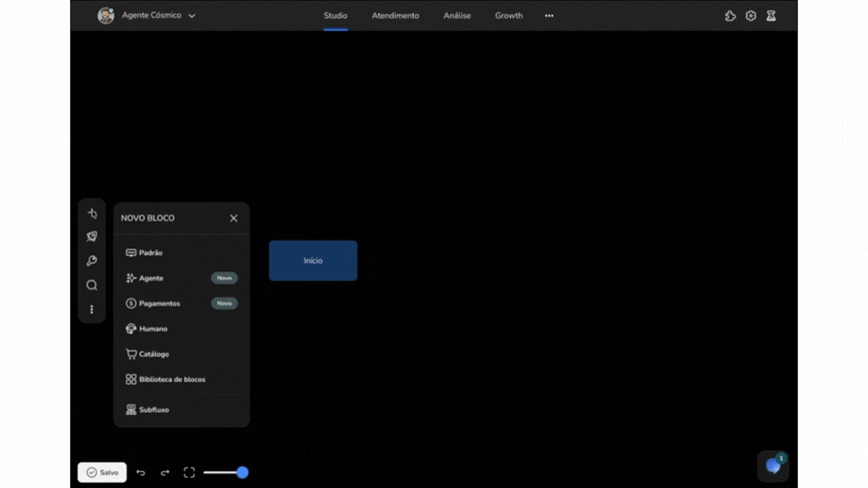Expand the Agente Cósmico dropdown

click(x=192, y=16)
